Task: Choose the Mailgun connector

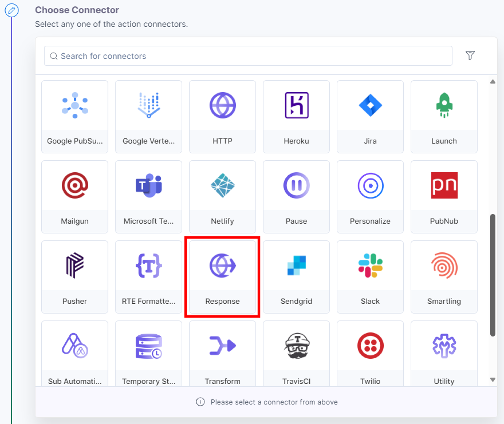Action: point(75,197)
